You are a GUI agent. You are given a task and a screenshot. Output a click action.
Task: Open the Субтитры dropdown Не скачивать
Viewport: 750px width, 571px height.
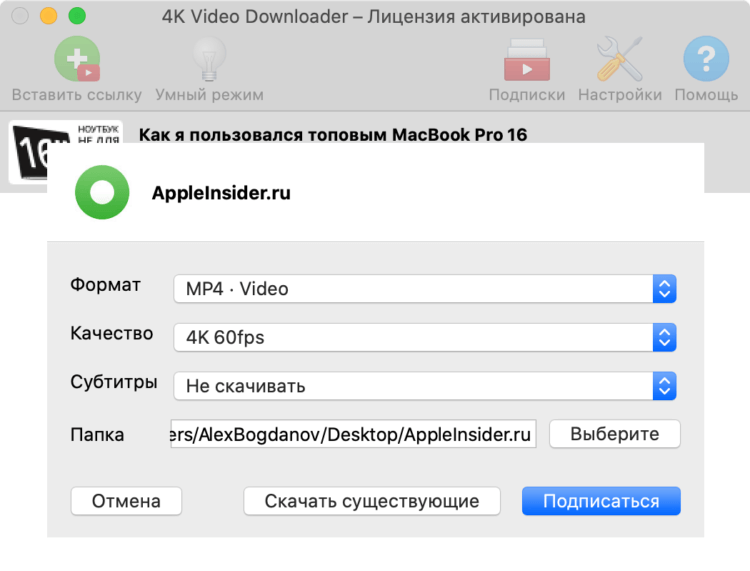point(425,386)
